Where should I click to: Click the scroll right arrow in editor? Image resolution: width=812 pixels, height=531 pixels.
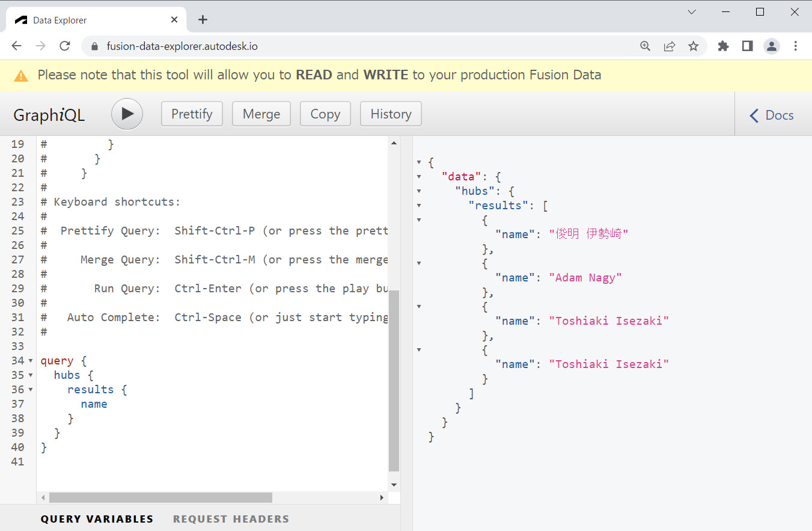coord(382,498)
